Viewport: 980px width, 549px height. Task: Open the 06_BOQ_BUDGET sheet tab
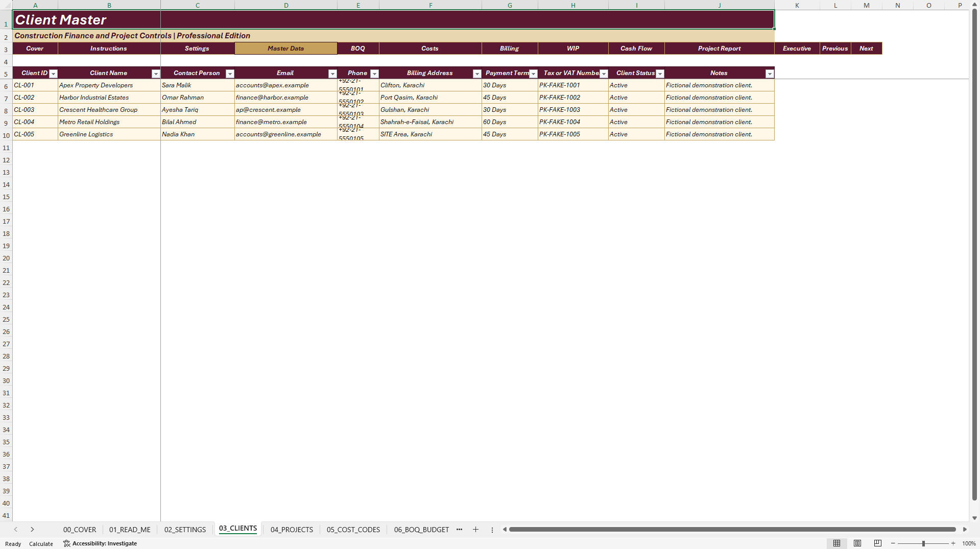[x=421, y=530]
